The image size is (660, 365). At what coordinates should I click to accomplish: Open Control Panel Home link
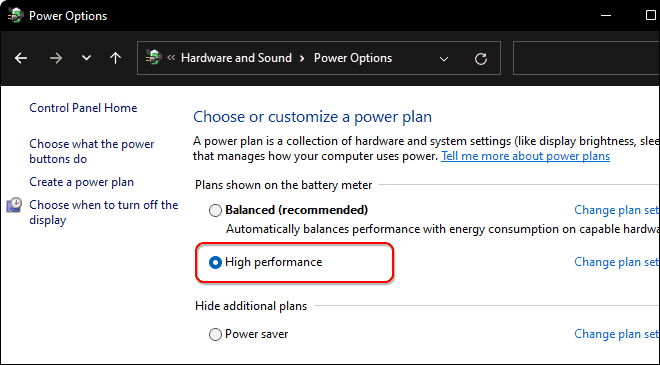coord(83,108)
